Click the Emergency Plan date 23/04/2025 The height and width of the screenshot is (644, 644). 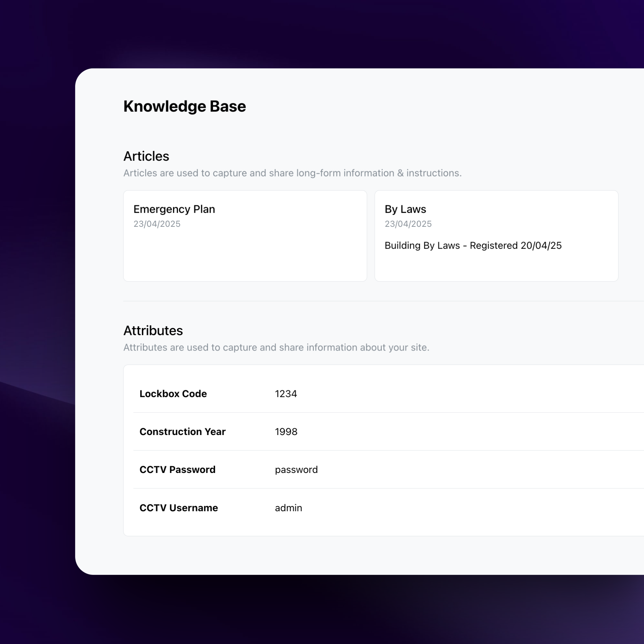tap(157, 224)
